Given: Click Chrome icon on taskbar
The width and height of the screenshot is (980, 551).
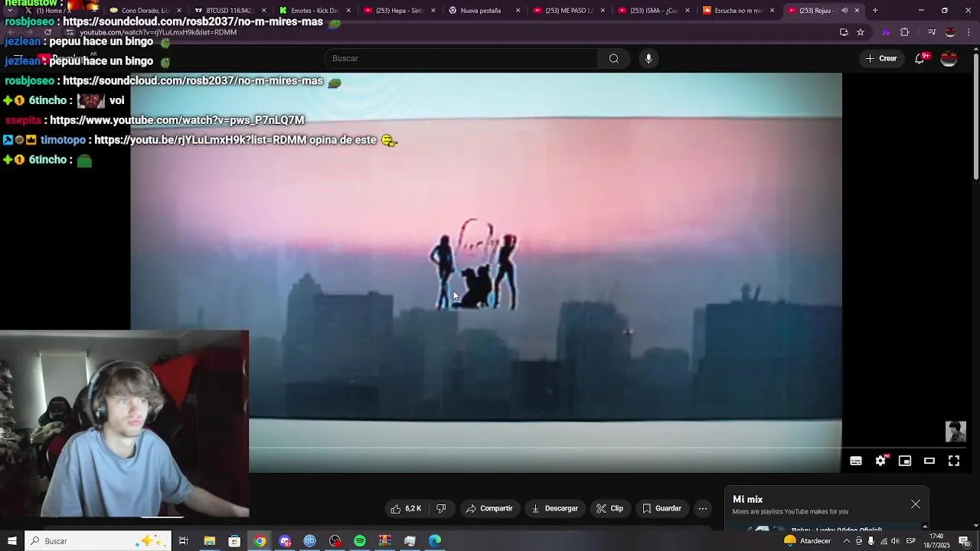Looking at the screenshot, I should click(x=260, y=541).
